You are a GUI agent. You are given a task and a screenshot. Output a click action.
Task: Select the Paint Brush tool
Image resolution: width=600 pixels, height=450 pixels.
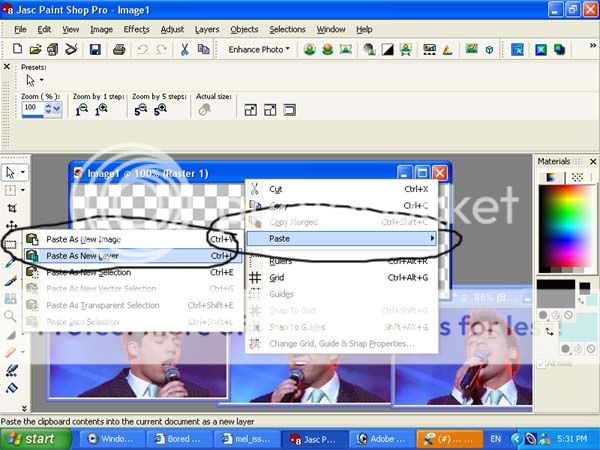(11, 281)
